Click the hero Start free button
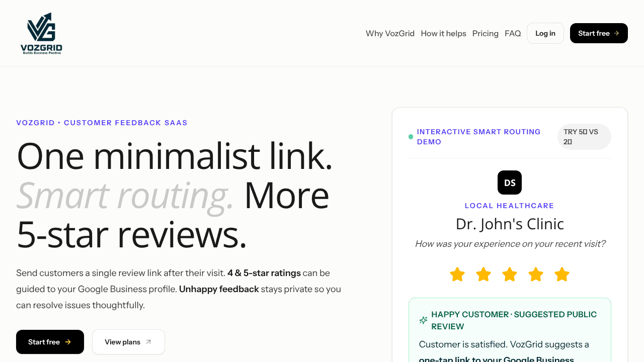This screenshot has height=362, width=644. coord(50,342)
